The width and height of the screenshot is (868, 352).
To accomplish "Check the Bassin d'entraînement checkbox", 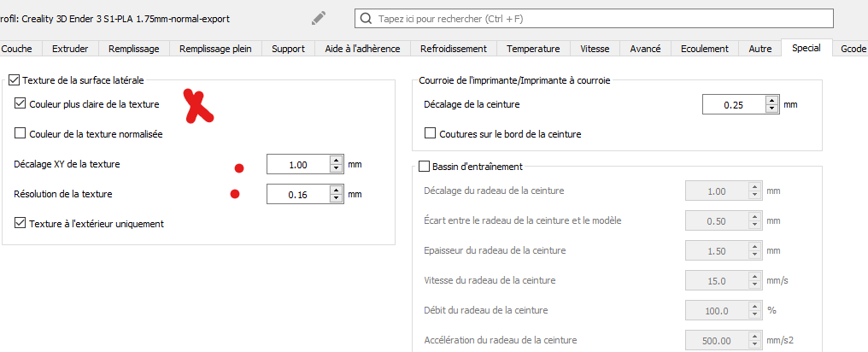I will click(x=424, y=166).
